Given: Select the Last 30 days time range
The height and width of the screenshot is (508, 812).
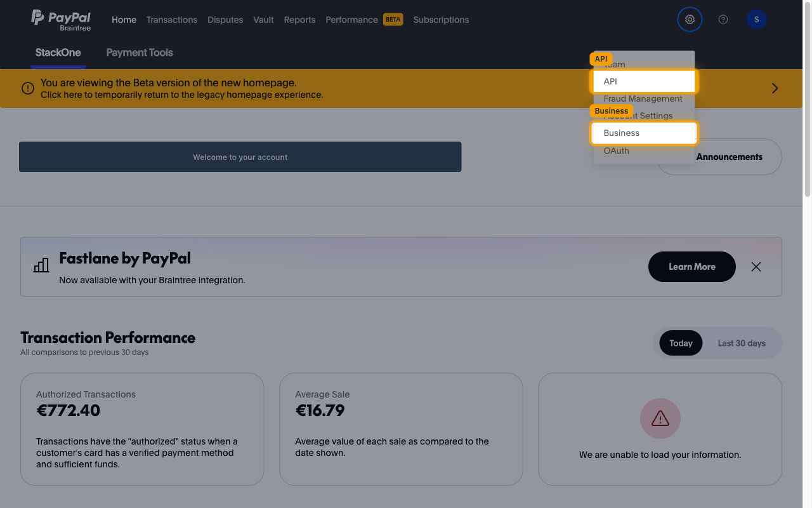Looking at the screenshot, I should 742,343.
